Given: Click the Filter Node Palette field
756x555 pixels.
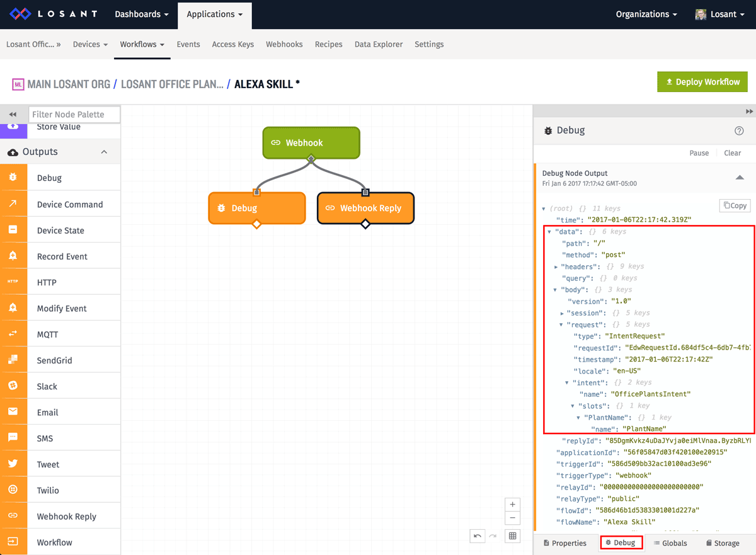Looking at the screenshot, I should point(74,114).
